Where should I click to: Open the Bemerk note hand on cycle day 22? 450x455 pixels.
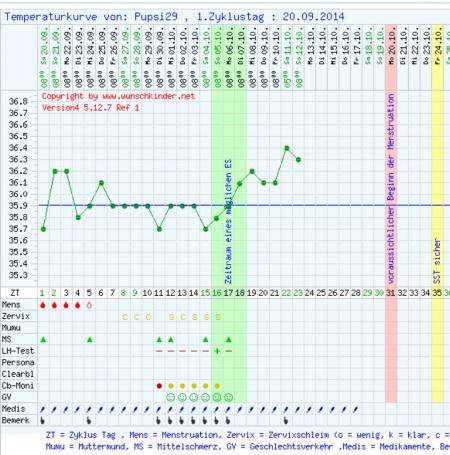coord(286,421)
